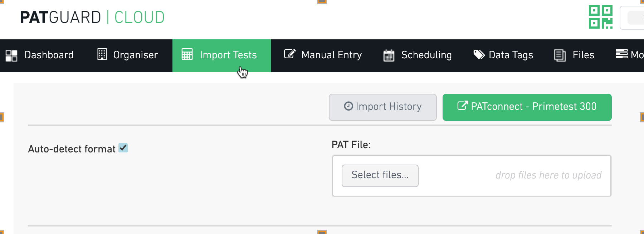This screenshot has width=644, height=234.
Task: Open the green QR code icon
Action: click(x=601, y=17)
